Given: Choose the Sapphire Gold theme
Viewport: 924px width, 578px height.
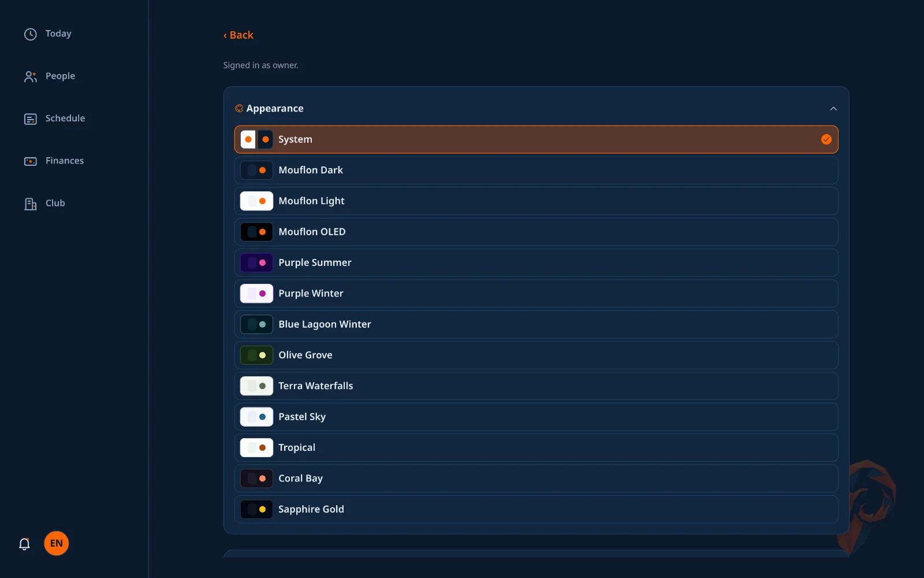Looking at the screenshot, I should tap(536, 509).
